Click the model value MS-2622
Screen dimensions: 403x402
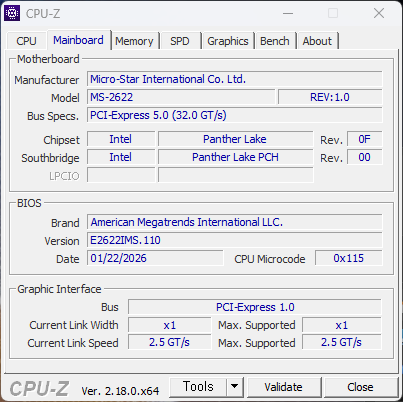point(181,97)
